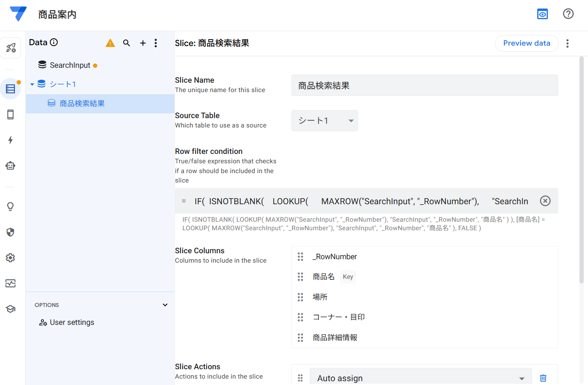
Task: Select the 商品検索結果 slice
Action: (100, 104)
